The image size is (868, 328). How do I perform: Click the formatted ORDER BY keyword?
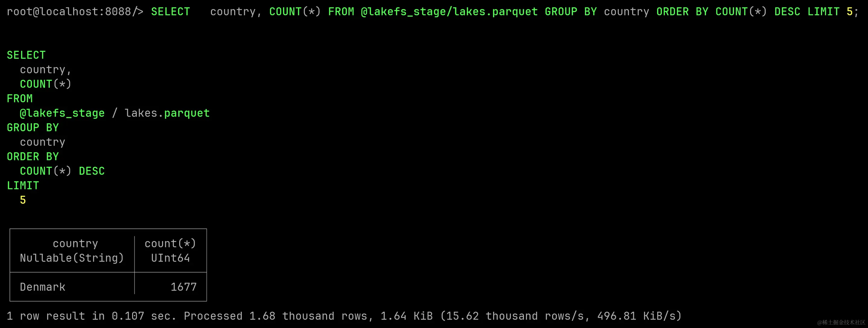(x=33, y=156)
